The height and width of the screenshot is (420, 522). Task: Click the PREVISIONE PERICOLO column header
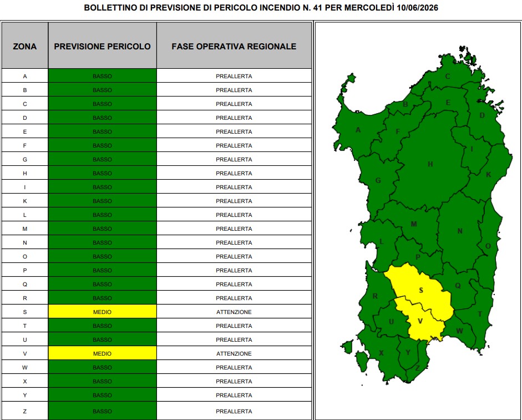coord(102,46)
